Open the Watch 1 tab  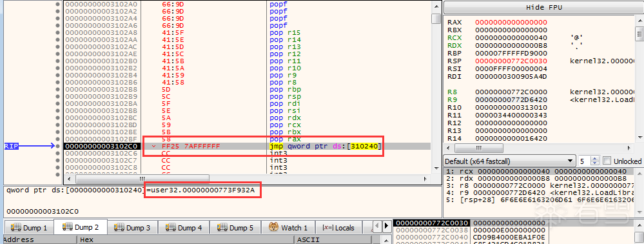(x=288, y=228)
